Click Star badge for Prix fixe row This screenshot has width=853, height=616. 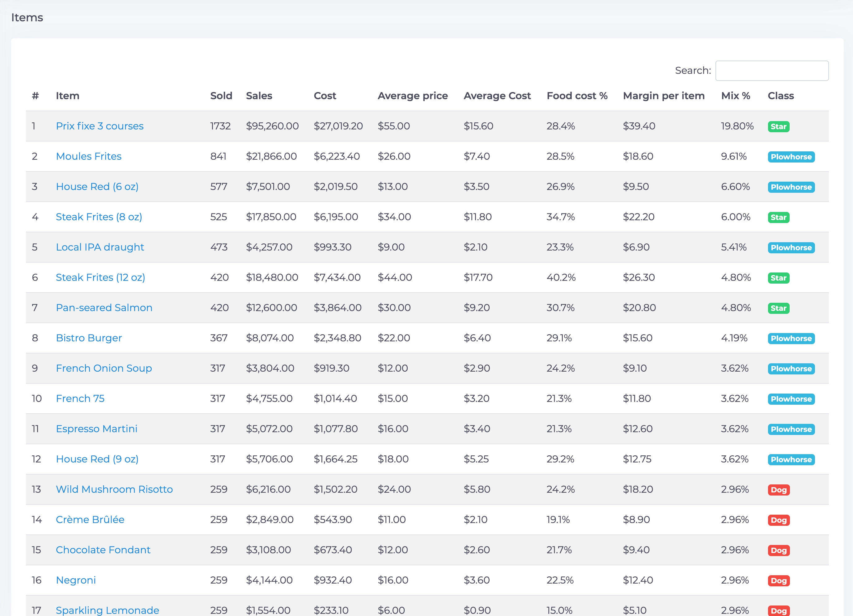(779, 127)
